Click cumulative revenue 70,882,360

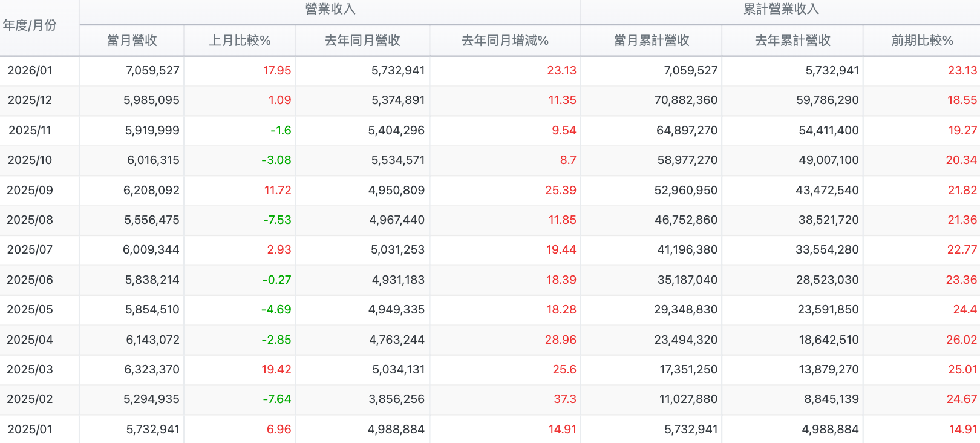coord(686,100)
